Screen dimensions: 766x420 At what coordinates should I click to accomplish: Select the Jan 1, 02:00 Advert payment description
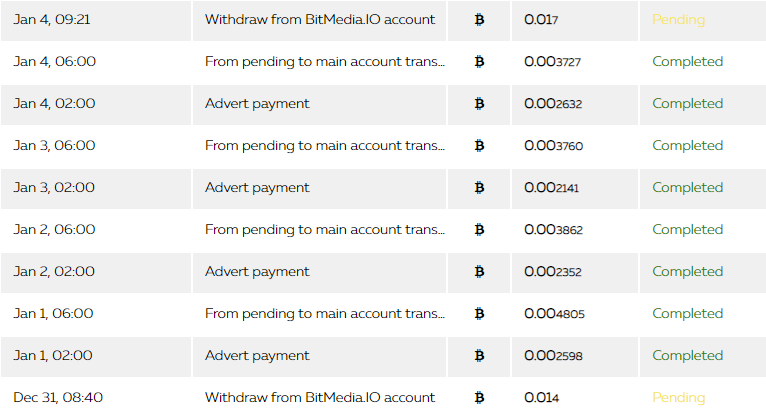(257, 356)
